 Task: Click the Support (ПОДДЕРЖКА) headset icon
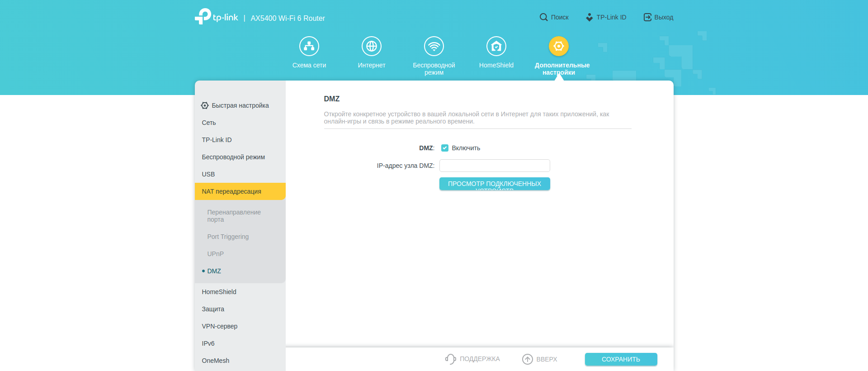[450, 359]
